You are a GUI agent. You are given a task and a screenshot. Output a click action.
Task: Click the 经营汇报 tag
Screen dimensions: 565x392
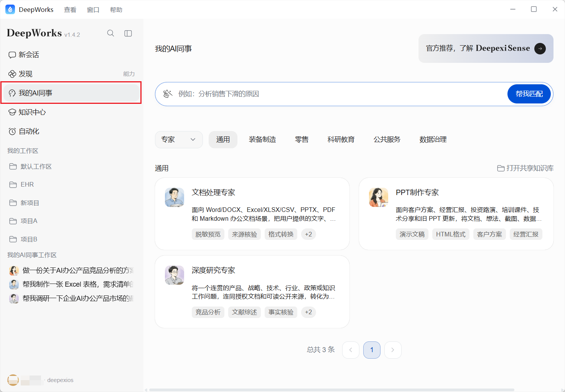click(526, 234)
